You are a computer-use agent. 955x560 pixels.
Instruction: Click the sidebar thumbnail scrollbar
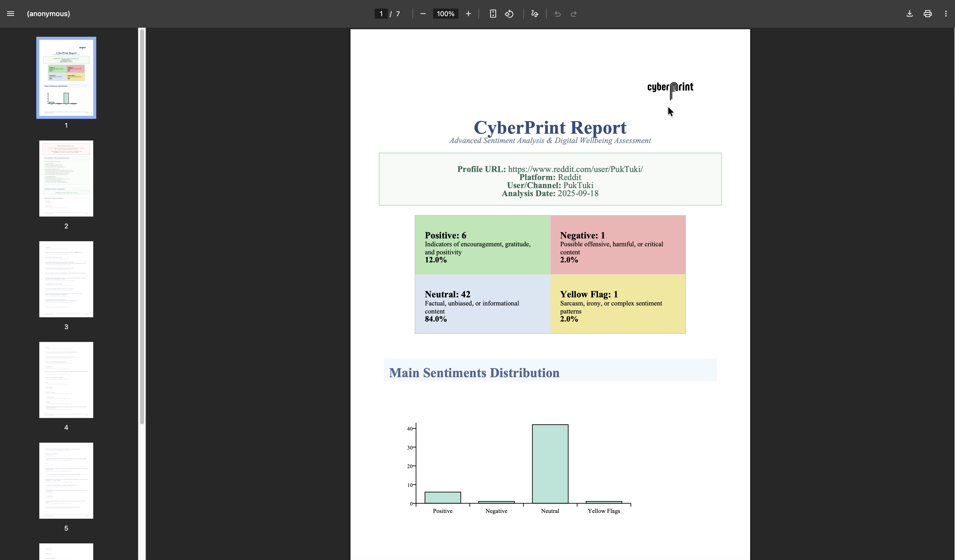click(x=142, y=227)
